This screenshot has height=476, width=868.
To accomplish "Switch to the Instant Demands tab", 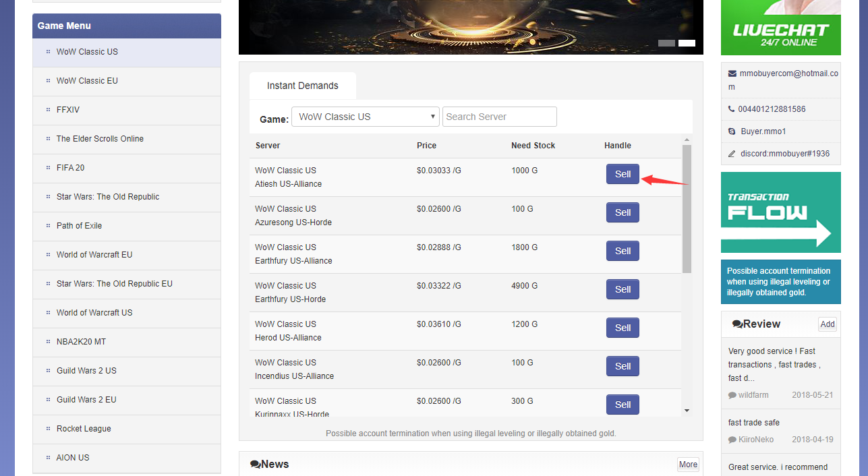I will point(301,86).
